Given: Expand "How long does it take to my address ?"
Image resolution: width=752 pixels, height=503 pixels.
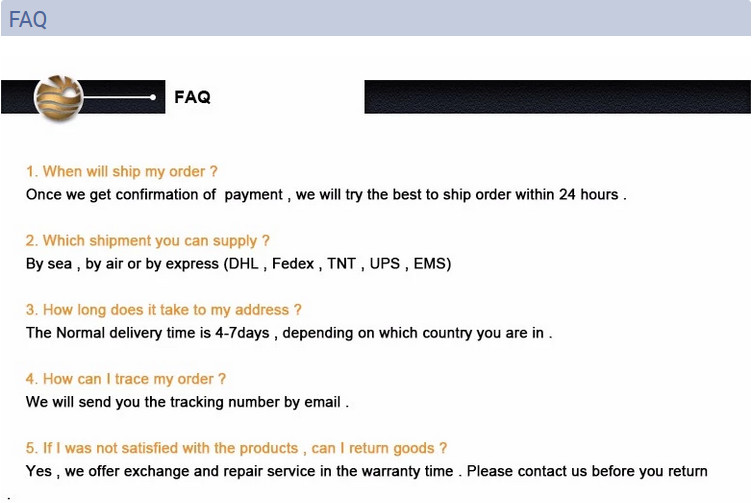Looking at the screenshot, I should click(164, 310).
